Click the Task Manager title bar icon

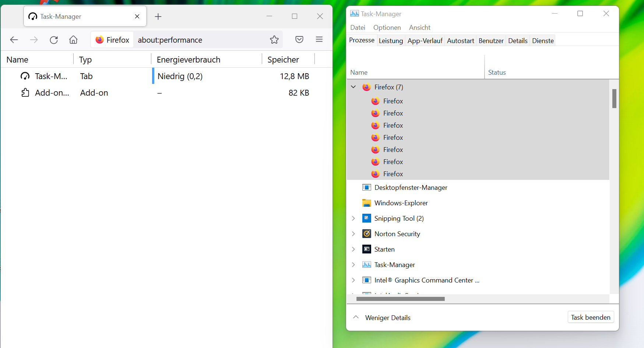click(x=354, y=14)
